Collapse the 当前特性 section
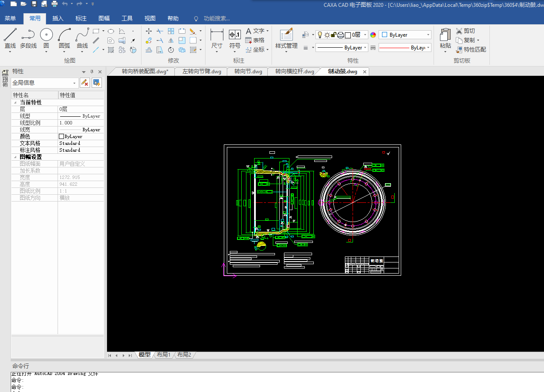 15,103
